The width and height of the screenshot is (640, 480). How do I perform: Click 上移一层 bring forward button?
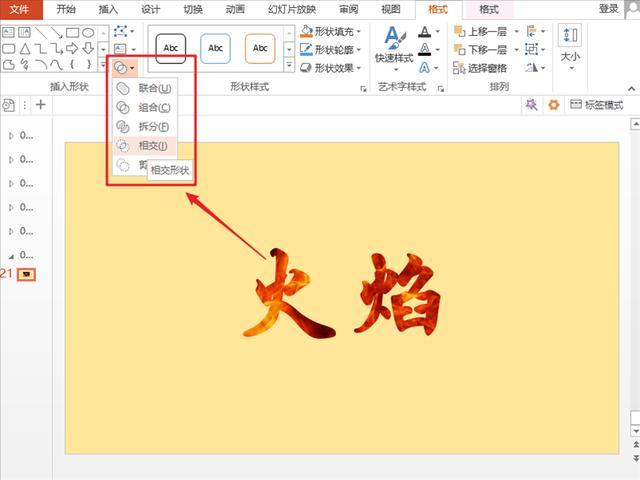pos(481,31)
